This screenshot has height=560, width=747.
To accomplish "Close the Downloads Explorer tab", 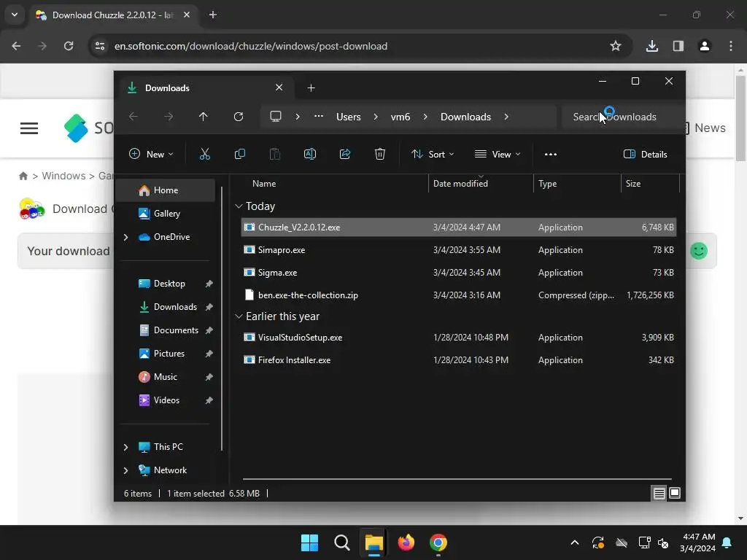I will 279,87.
